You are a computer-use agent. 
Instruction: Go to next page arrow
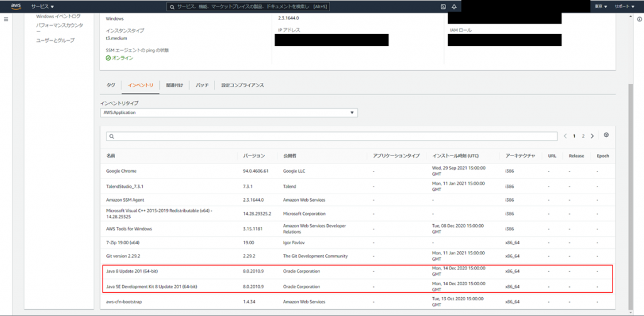592,136
